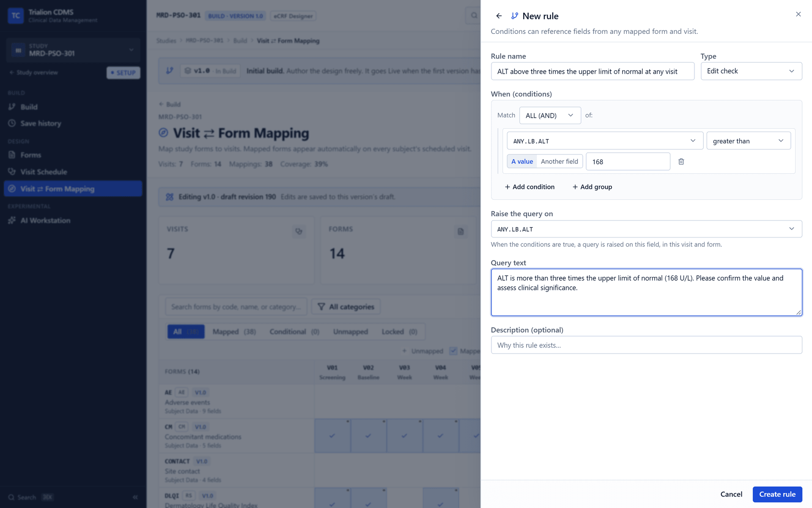Click Add group
The width and height of the screenshot is (812, 508).
(x=592, y=187)
